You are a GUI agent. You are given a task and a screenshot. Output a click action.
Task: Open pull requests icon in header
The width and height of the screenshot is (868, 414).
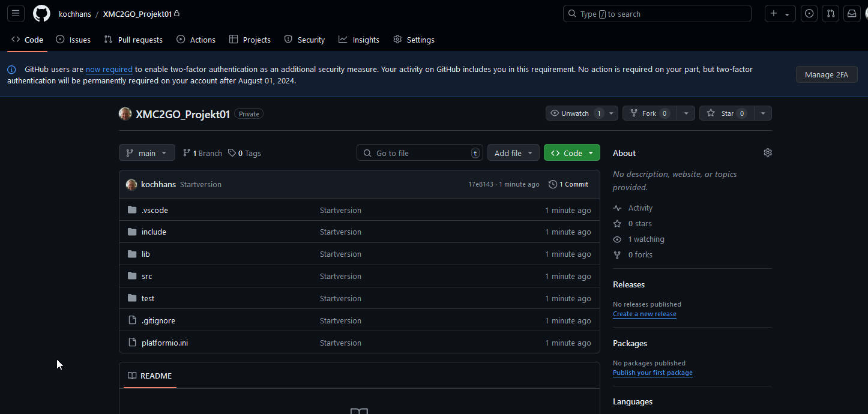click(831, 14)
